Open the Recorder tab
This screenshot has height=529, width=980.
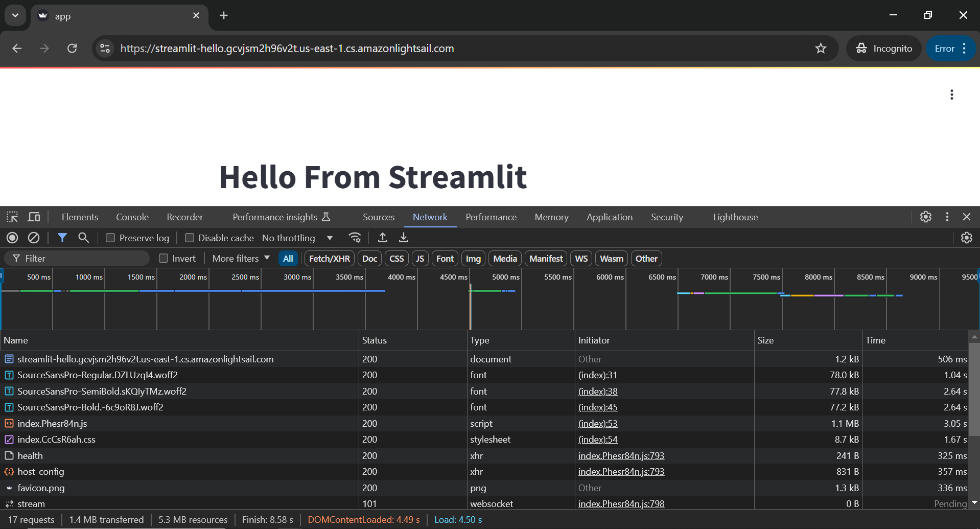tap(184, 217)
